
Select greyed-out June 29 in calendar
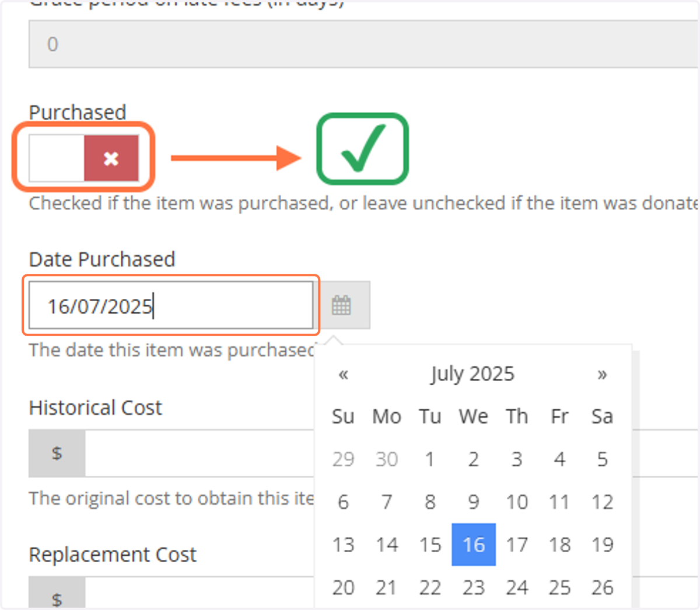[x=344, y=459]
